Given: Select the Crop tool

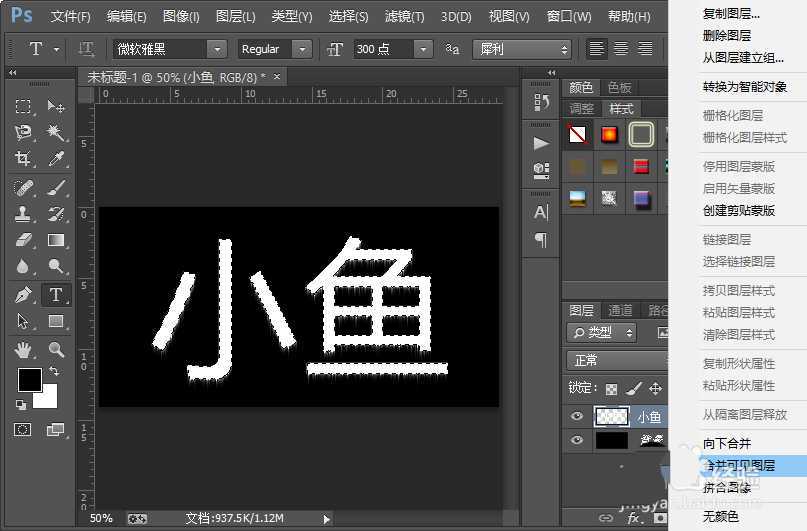Looking at the screenshot, I should pyautogui.click(x=24, y=159).
